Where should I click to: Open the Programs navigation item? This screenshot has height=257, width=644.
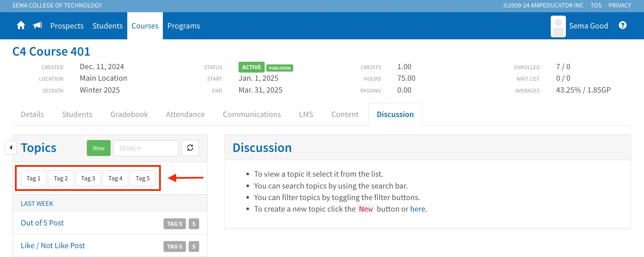(184, 26)
